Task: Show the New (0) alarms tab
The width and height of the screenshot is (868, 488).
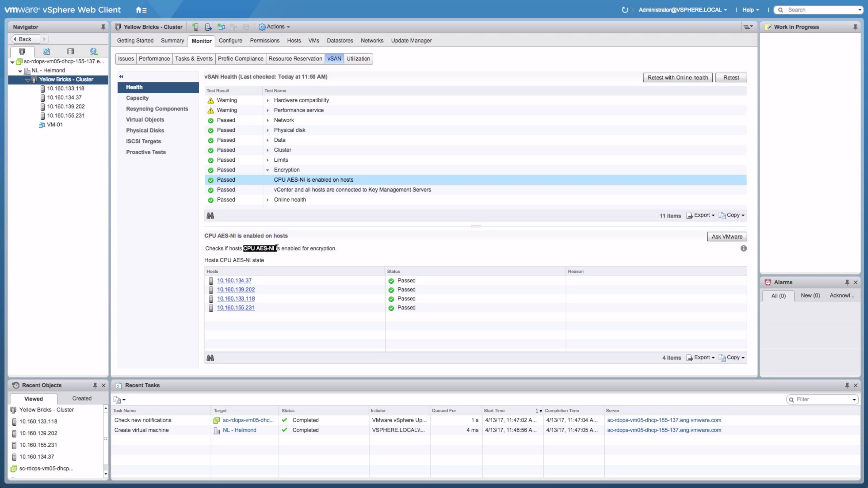Action: pos(810,296)
